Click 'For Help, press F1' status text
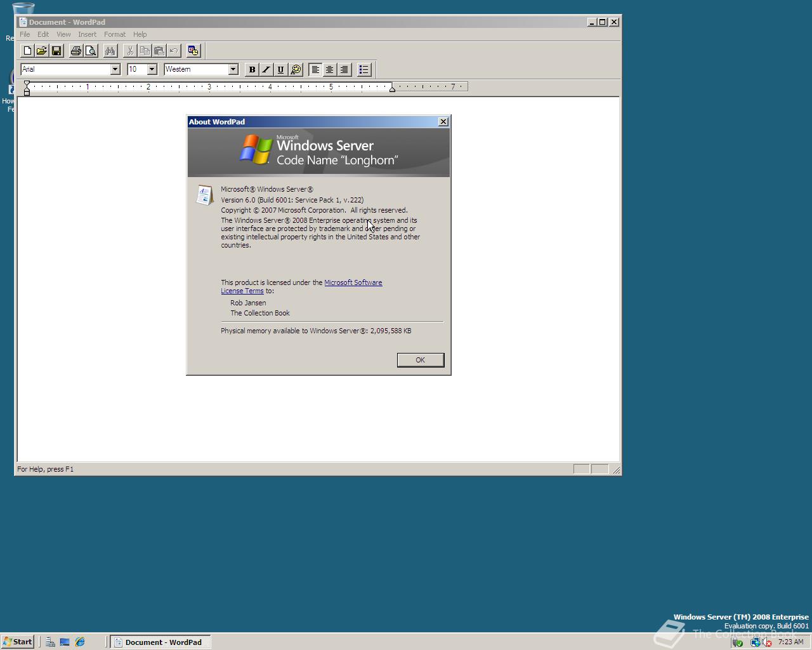812x650 pixels. coord(45,469)
